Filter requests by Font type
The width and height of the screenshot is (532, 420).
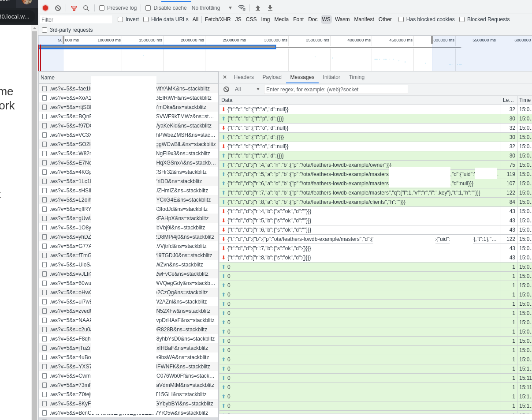[298, 19]
